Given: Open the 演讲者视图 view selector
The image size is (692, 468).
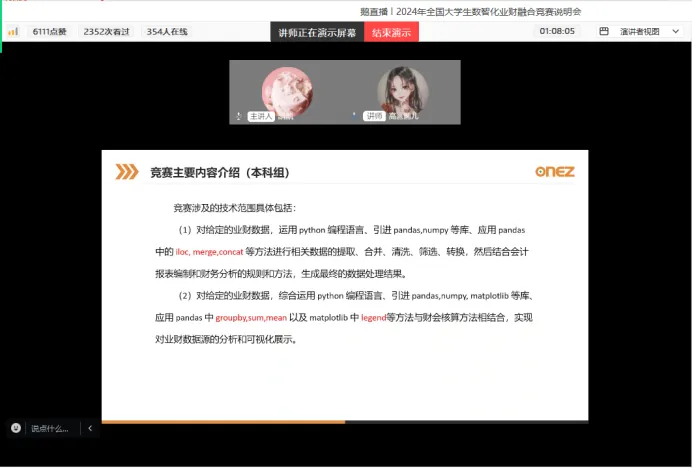Looking at the screenshot, I should pos(639,31).
